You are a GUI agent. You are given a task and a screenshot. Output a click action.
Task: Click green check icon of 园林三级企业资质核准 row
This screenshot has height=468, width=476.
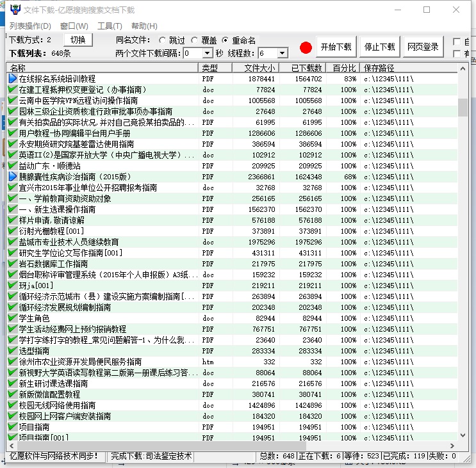click(13, 111)
